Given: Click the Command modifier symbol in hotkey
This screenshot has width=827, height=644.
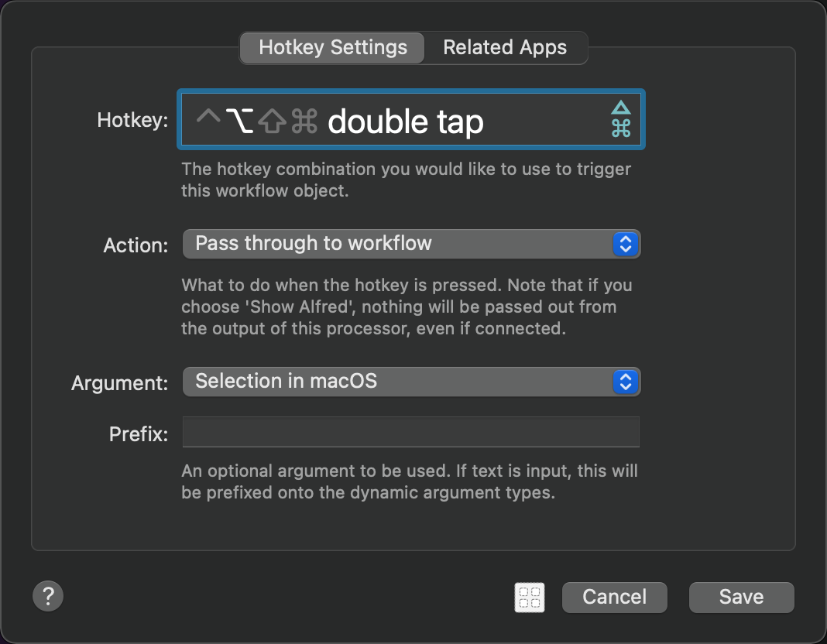Looking at the screenshot, I should click(304, 122).
